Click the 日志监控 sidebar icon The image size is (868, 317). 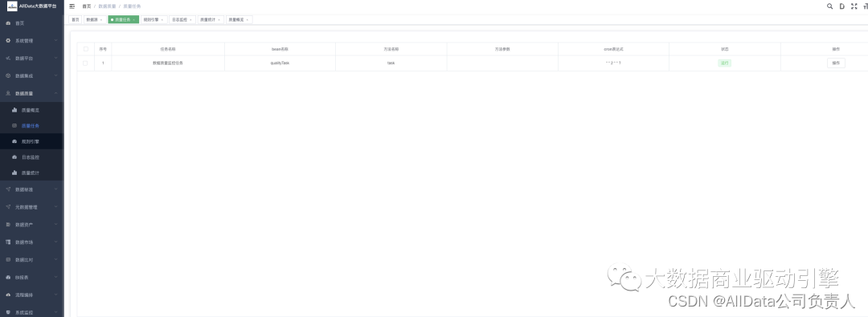pyautogui.click(x=14, y=157)
